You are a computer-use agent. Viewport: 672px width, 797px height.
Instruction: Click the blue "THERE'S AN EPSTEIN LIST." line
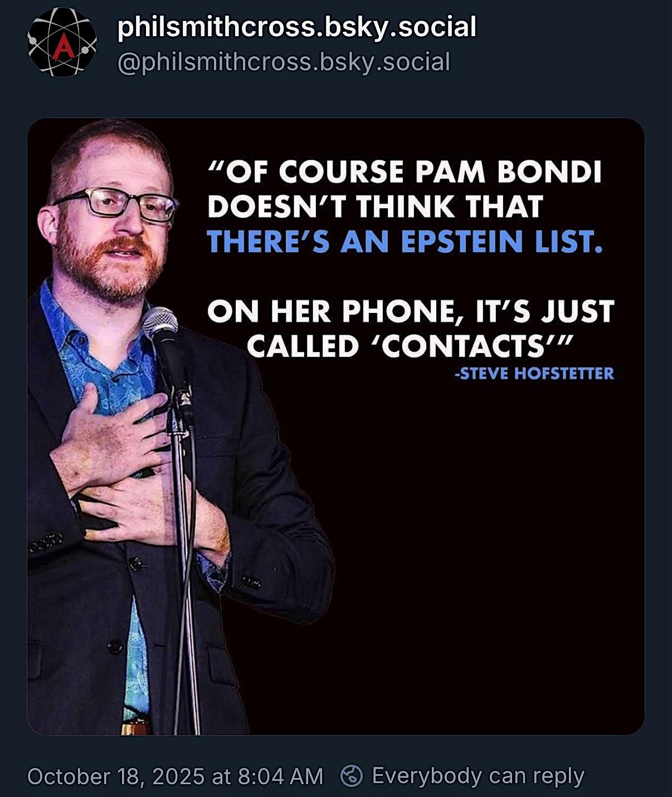405,242
